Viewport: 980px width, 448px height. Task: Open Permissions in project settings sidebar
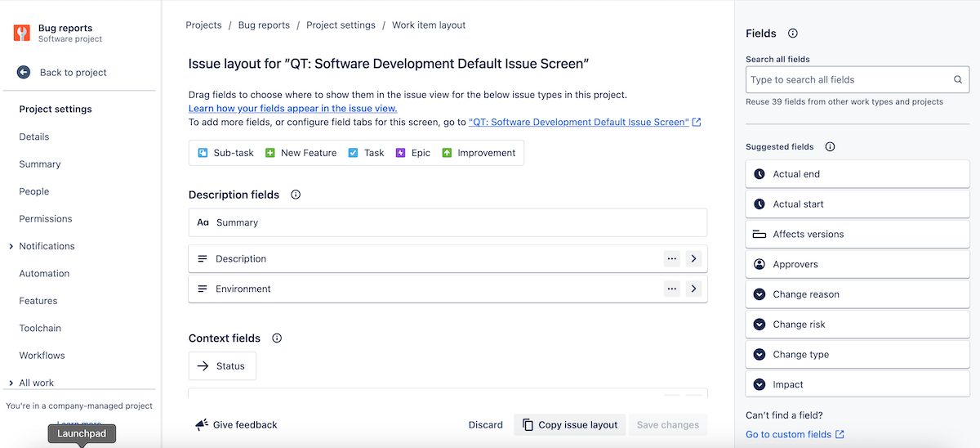point(46,219)
